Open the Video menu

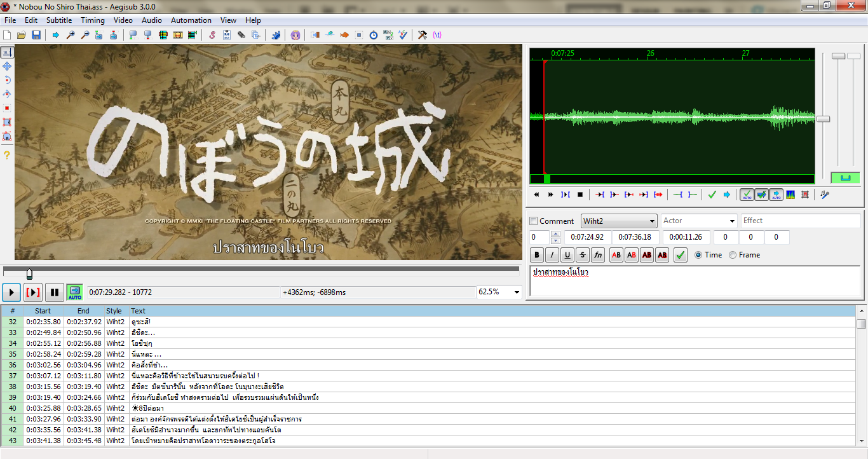coord(123,20)
